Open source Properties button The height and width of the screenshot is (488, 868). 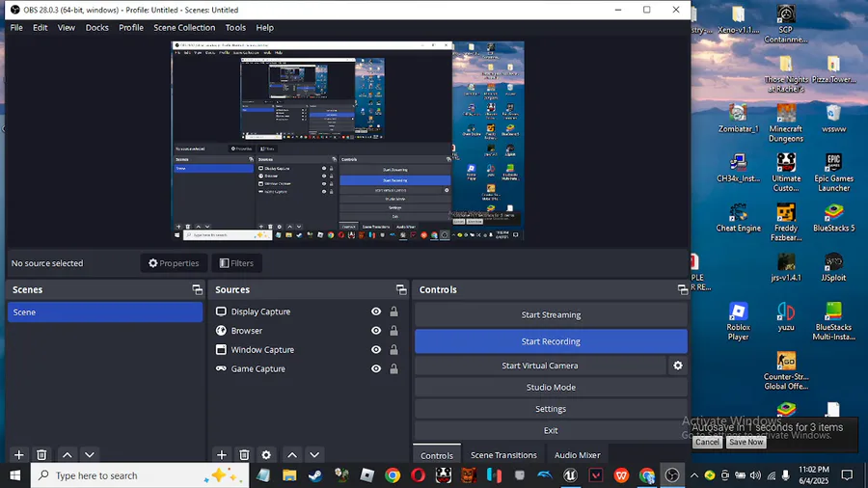click(x=174, y=263)
